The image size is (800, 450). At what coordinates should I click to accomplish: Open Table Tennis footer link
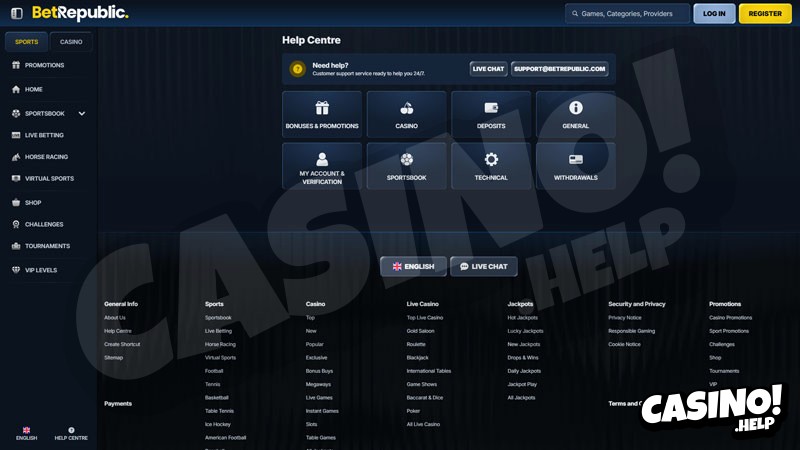click(x=219, y=411)
